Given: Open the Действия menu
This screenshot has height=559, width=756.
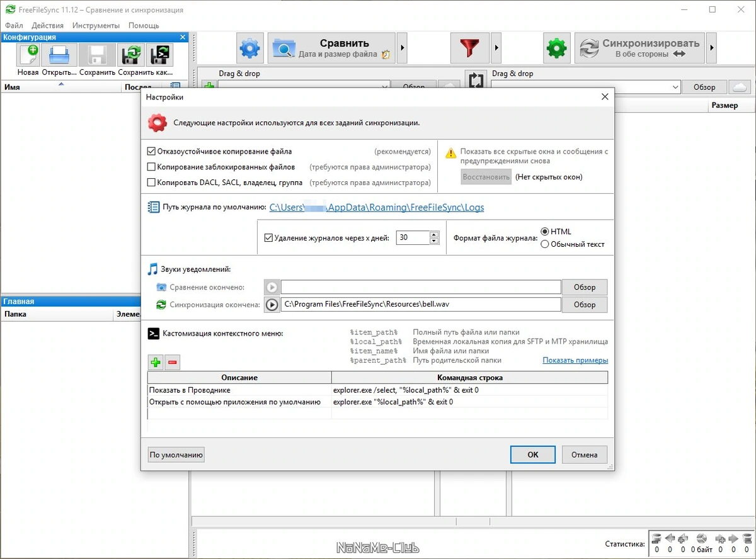Looking at the screenshot, I should (x=47, y=25).
